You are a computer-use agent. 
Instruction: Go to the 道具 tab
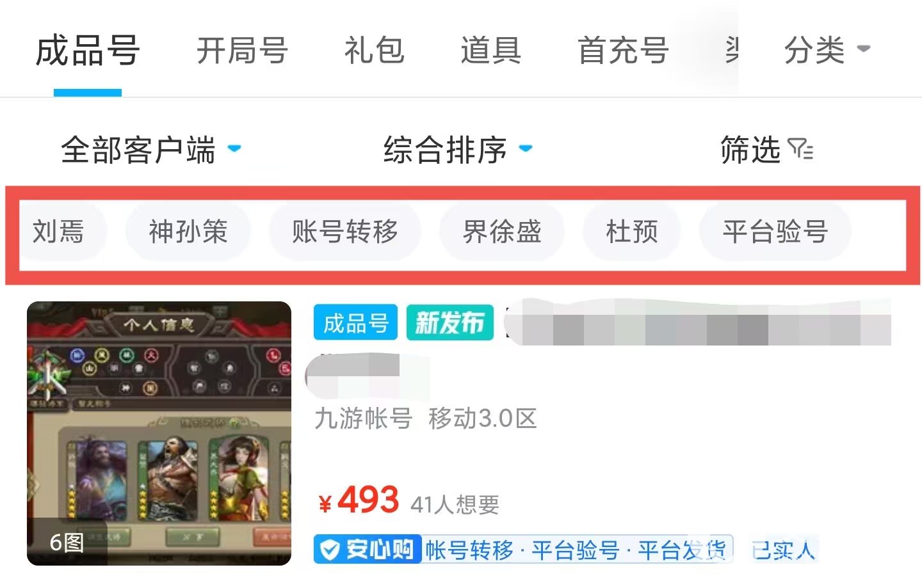coord(491,51)
